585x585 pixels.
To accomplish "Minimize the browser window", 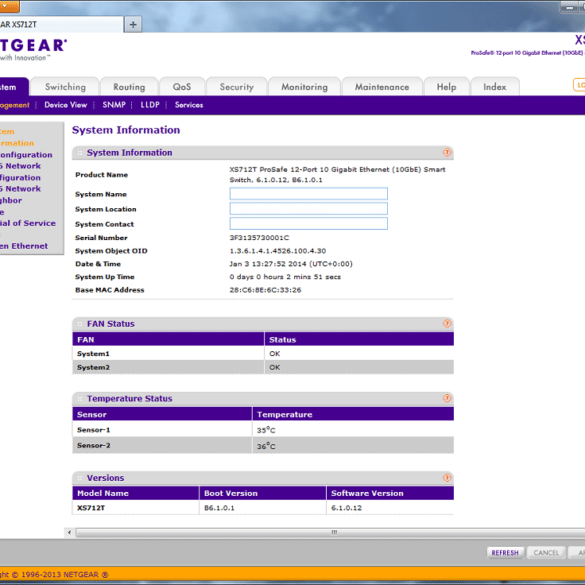I will 569,7.
